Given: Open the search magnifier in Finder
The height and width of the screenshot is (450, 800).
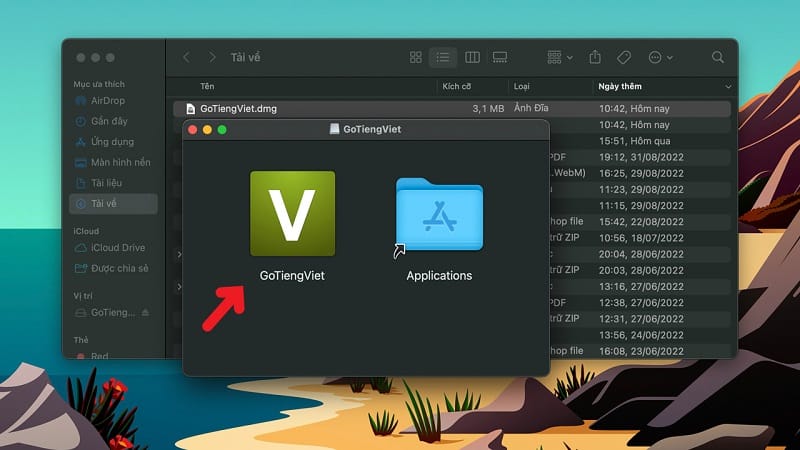Looking at the screenshot, I should 718,58.
